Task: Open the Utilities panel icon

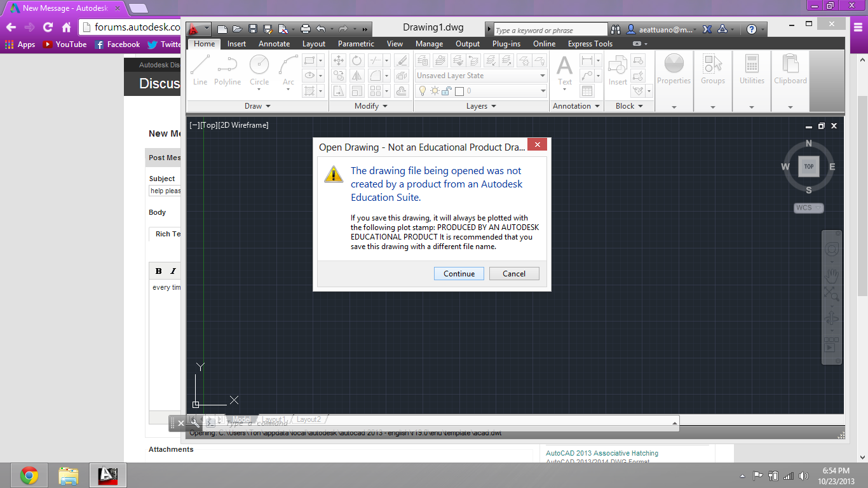Action: (752, 69)
